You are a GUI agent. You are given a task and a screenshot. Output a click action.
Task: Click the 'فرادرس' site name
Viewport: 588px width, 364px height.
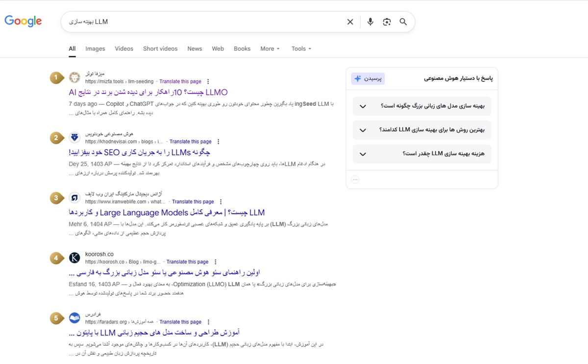[x=93, y=315]
